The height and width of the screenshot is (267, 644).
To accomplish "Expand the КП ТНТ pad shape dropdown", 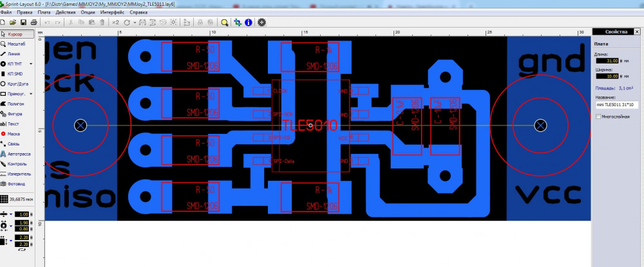I will pos(31,64).
